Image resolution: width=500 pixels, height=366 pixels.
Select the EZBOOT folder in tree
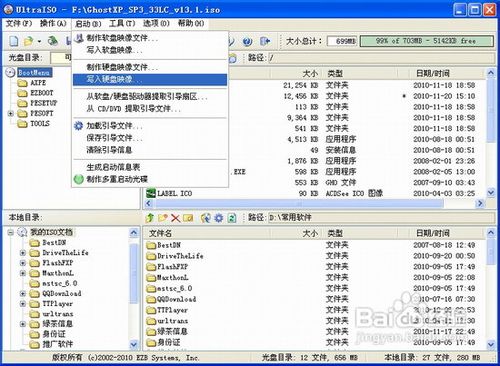[42, 93]
